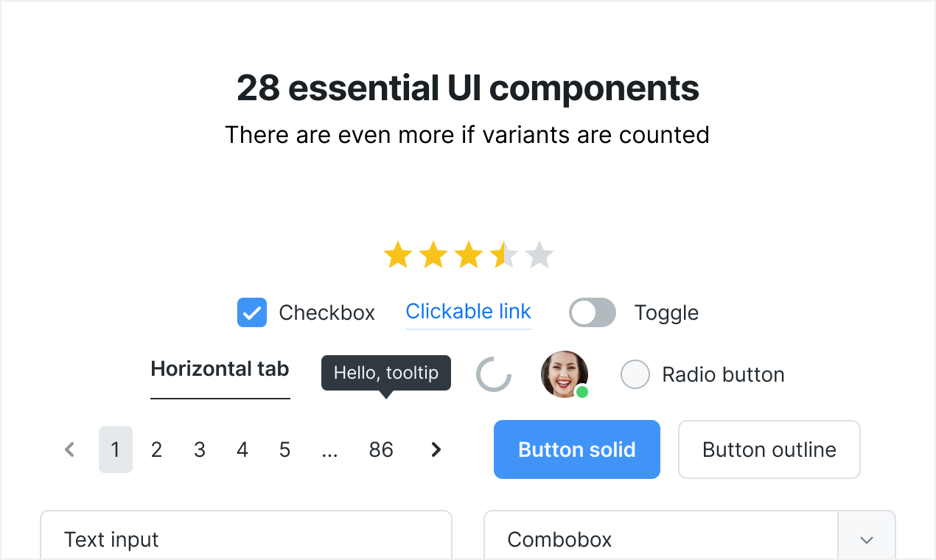Open the Clickable link
The height and width of the screenshot is (560, 936).
point(469,312)
